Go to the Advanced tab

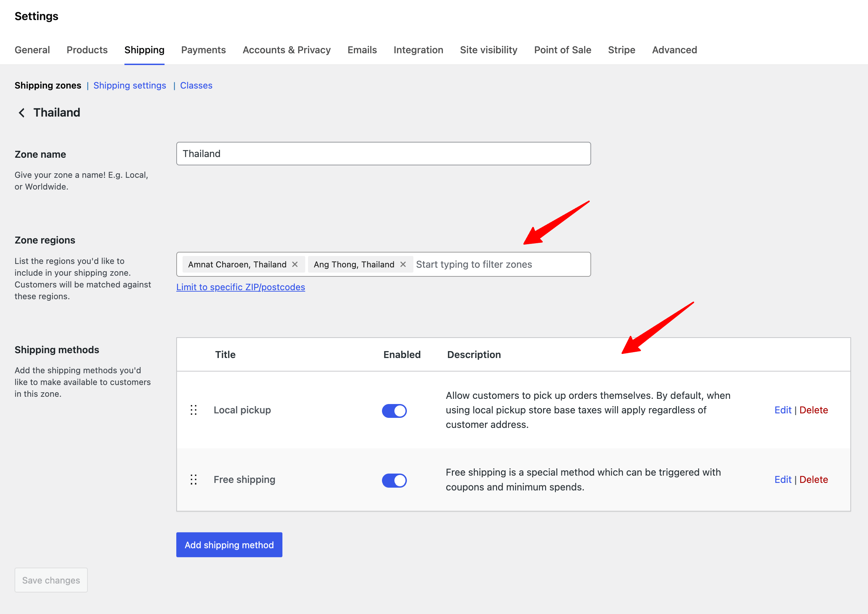point(674,50)
